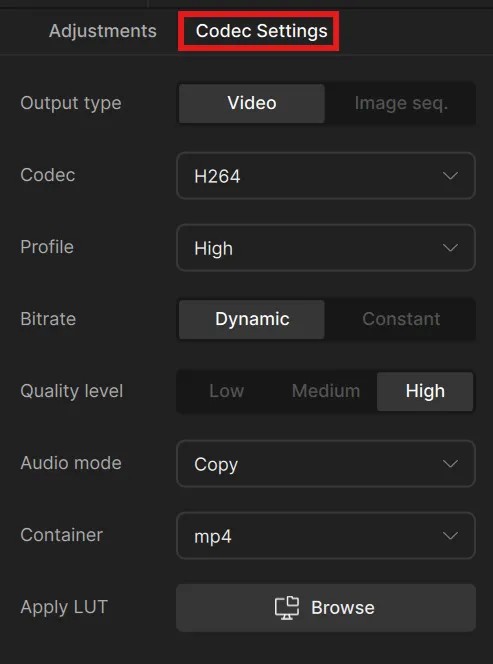Click the chevron arrow in Profile field
This screenshot has width=493, height=664.
pyautogui.click(x=450, y=248)
